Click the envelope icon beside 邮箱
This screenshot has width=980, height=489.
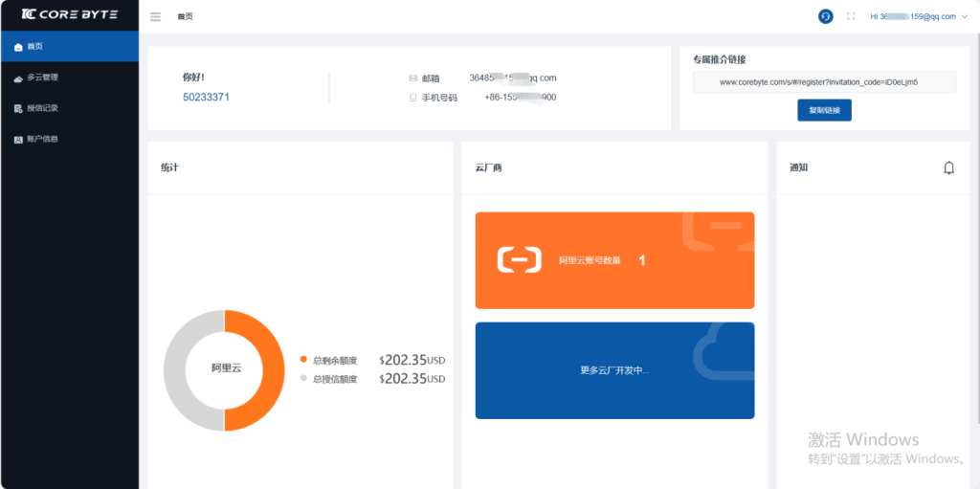coord(413,78)
